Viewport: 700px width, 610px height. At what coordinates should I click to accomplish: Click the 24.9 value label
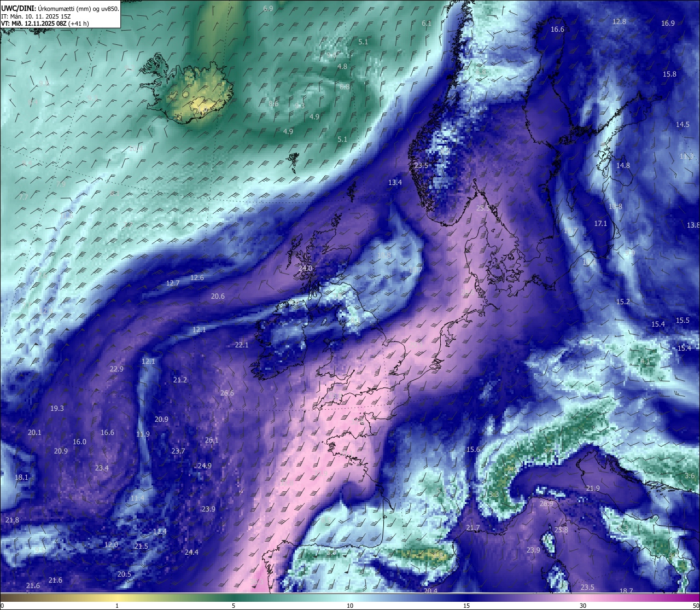pos(205,466)
